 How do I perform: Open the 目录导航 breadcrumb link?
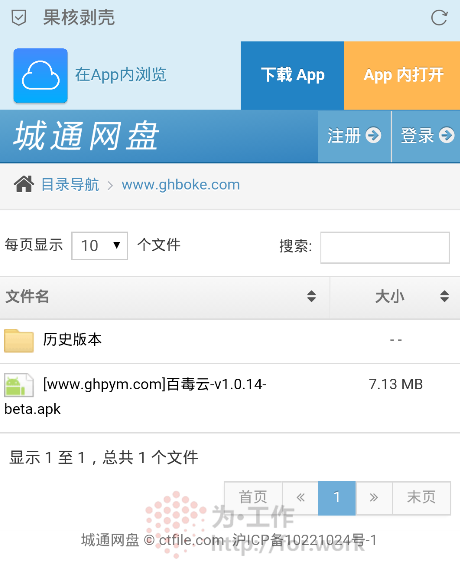[70, 185]
